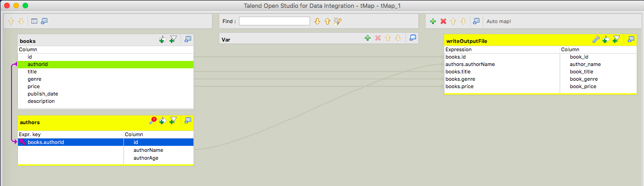Minimize all input tables from the top toolbar

point(45,21)
